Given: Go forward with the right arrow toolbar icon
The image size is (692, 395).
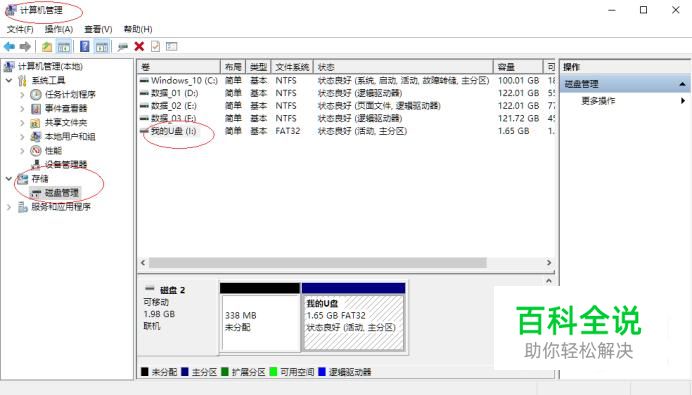Looking at the screenshot, I should tap(25, 46).
